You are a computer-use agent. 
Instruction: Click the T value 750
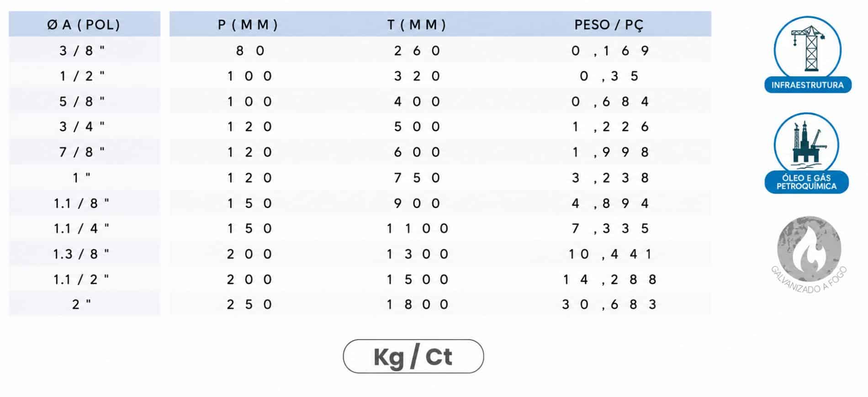click(417, 177)
